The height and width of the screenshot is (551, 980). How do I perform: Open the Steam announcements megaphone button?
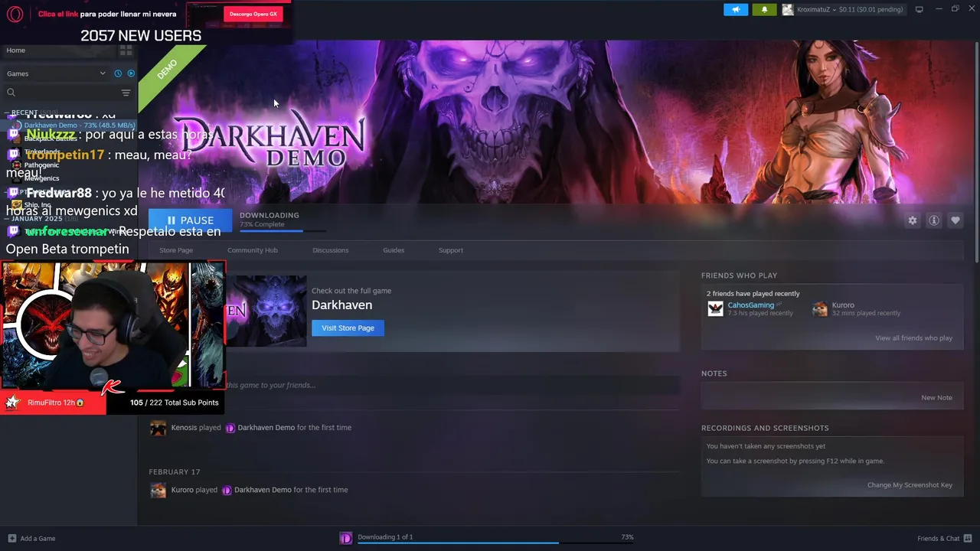tap(736, 10)
